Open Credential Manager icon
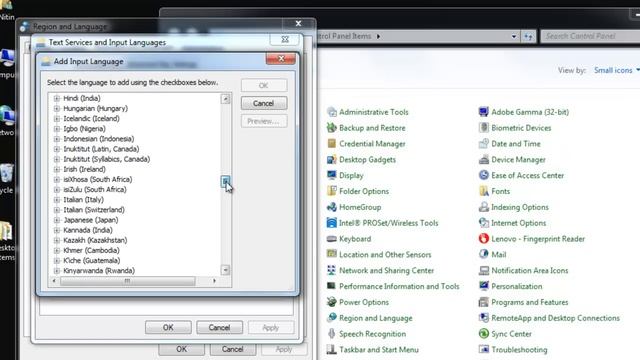Image resolution: width=640 pixels, height=360 pixels. coord(331,144)
